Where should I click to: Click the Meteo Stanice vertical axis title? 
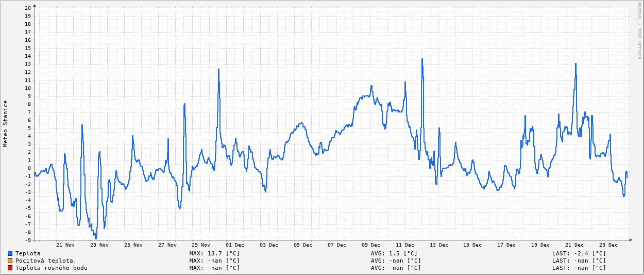[6, 123]
